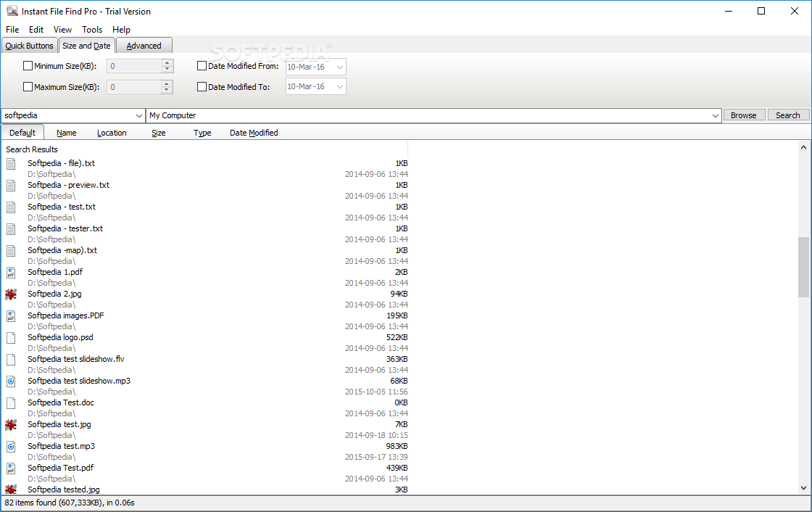Open the Tools menu
Viewport: 812px width, 512px height.
(x=92, y=30)
